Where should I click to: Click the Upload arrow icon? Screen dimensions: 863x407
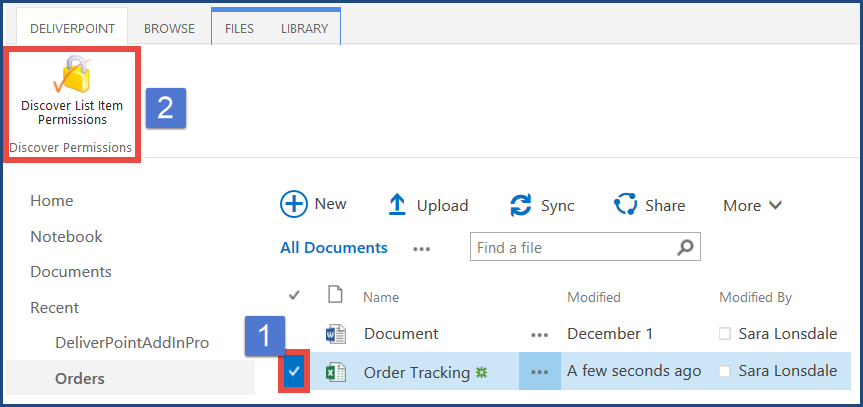(397, 205)
